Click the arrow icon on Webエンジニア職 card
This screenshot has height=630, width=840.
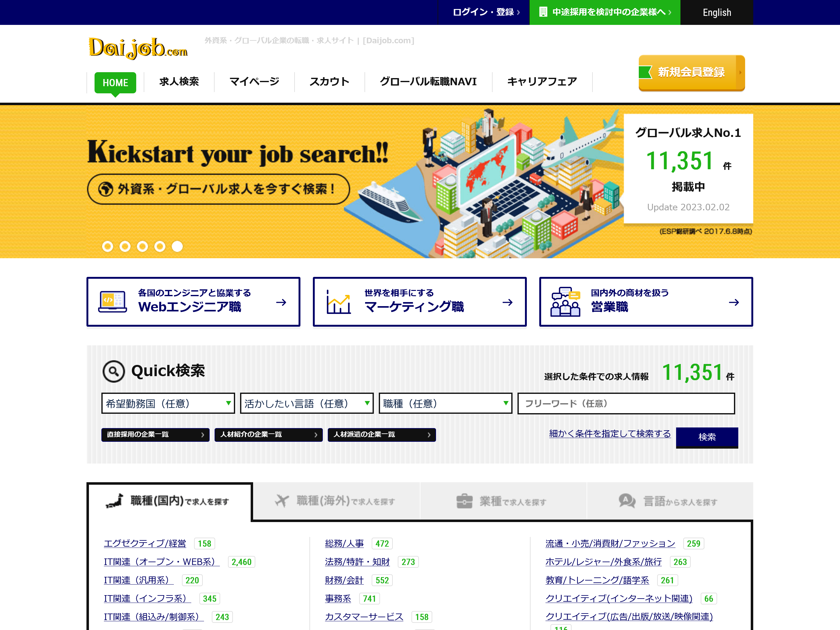(x=282, y=302)
